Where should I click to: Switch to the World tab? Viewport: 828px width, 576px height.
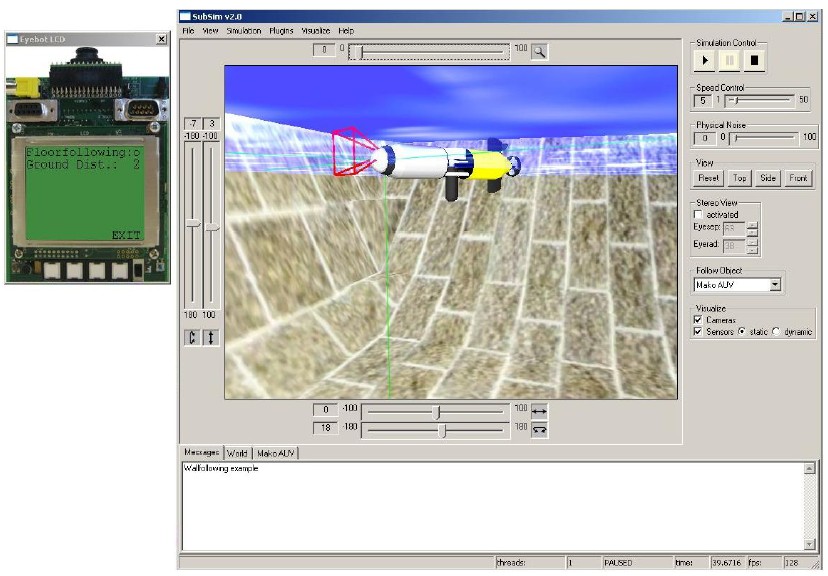[x=237, y=453]
